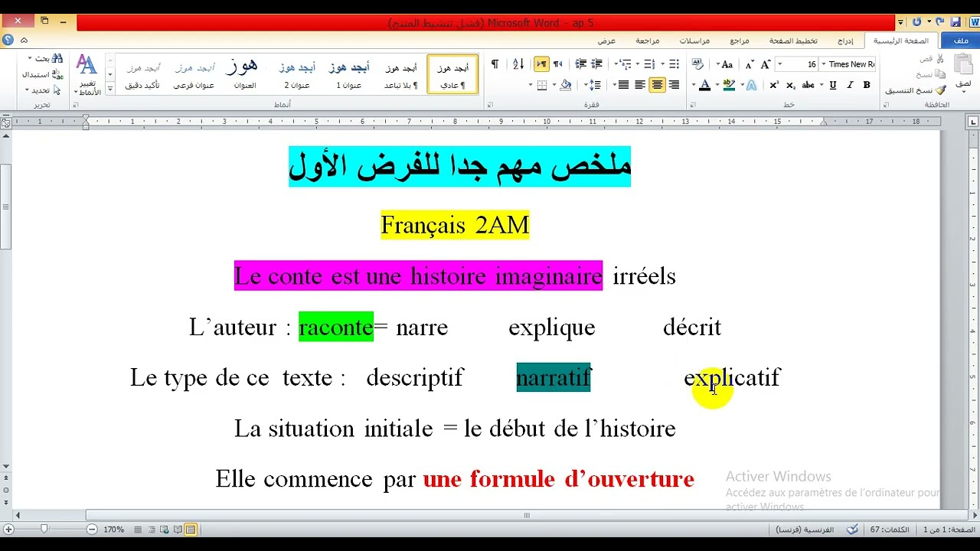Screen dimensions: 980x551
Task: Align text to the left
Action: click(640, 85)
